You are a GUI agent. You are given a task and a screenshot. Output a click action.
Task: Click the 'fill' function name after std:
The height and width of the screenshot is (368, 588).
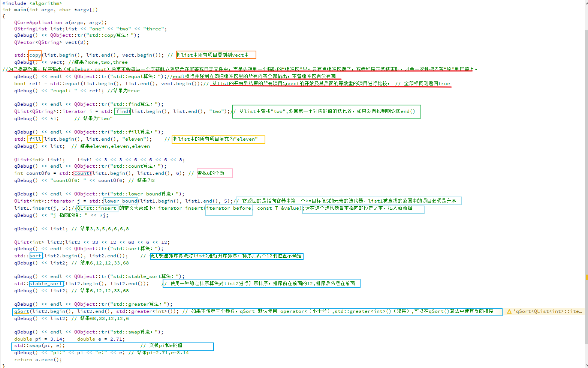[x=35, y=139]
